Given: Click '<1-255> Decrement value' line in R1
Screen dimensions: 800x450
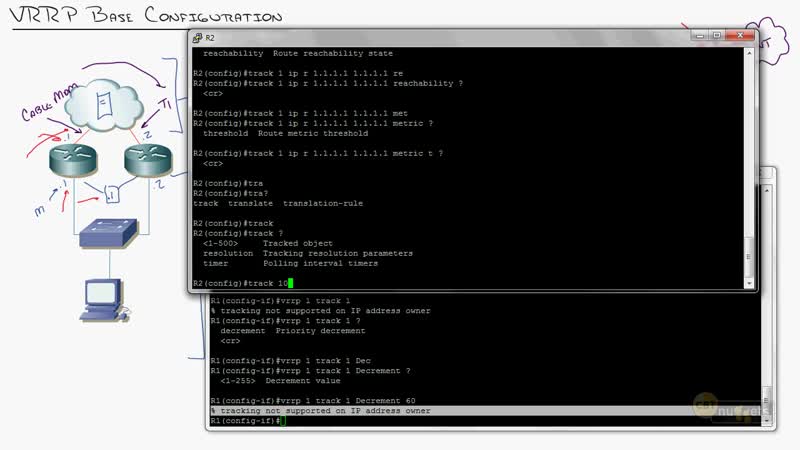Looking at the screenshot, I should point(280,381).
